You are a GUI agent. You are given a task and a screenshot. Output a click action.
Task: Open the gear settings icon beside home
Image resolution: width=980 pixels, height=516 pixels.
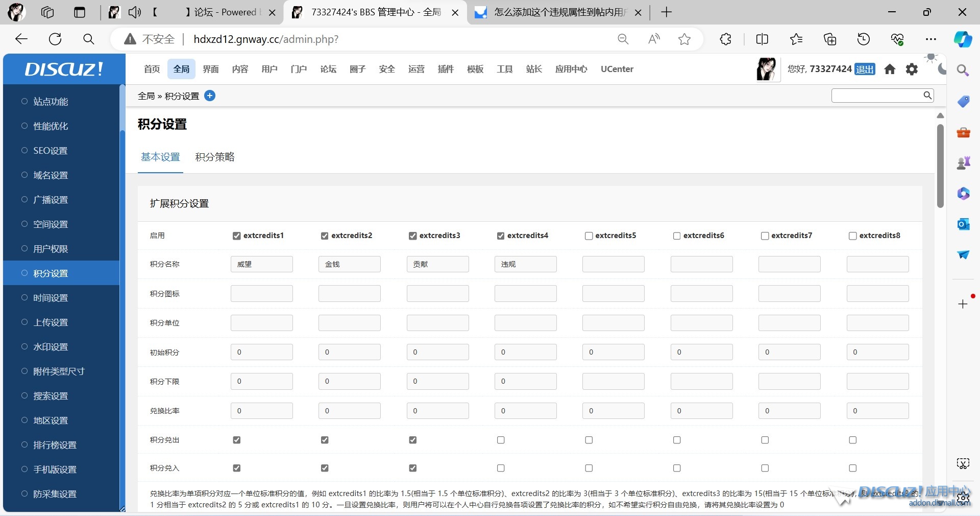pos(912,69)
